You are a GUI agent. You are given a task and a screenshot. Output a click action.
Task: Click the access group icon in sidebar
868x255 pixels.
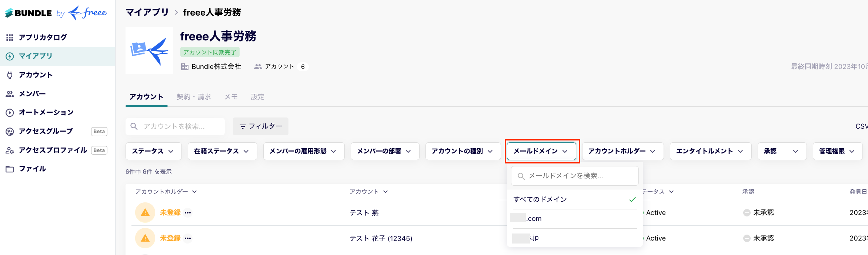(10, 132)
